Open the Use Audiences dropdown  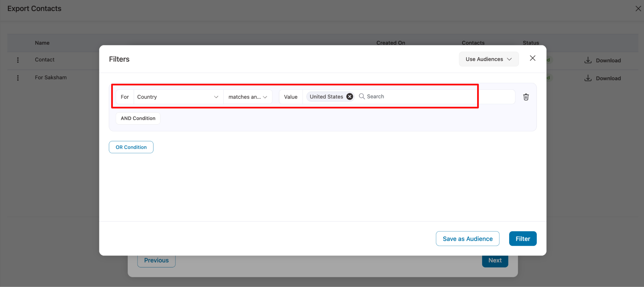[x=488, y=59]
